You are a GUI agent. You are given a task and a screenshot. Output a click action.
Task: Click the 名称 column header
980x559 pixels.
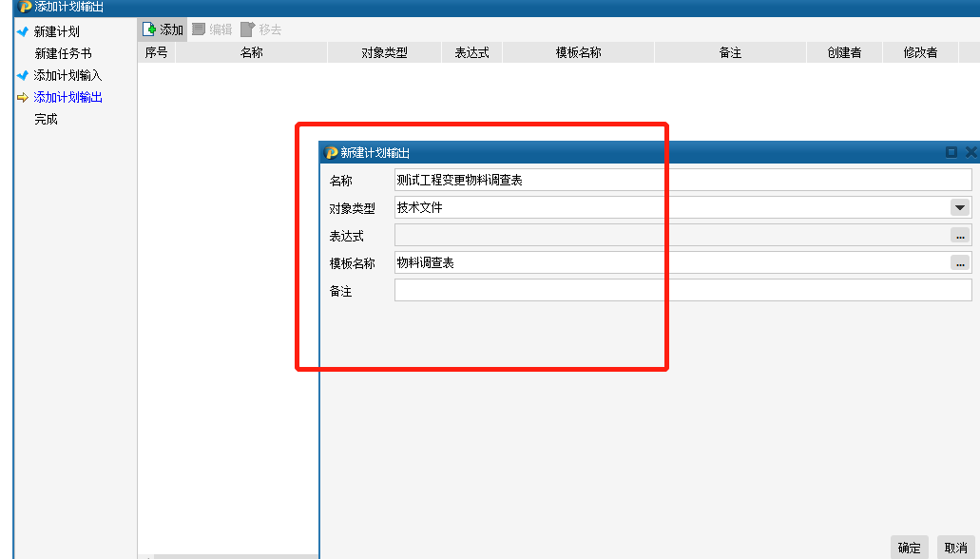(x=251, y=52)
